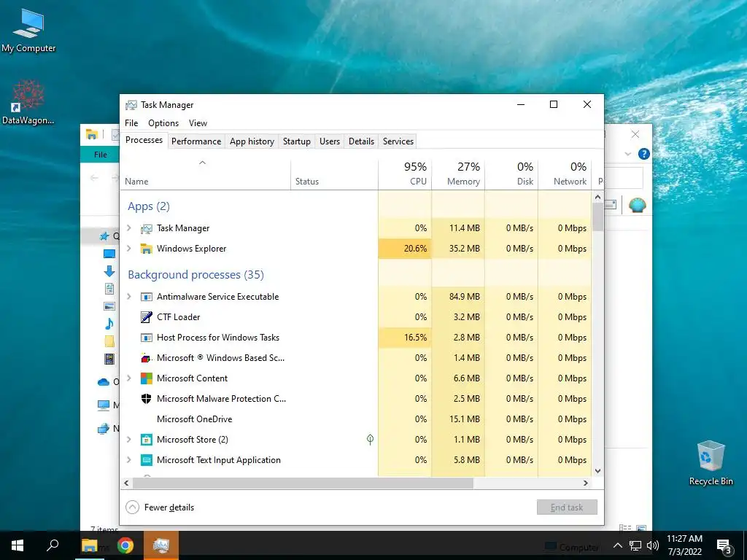
Task: Open the Options menu
Action: [163, 122]
